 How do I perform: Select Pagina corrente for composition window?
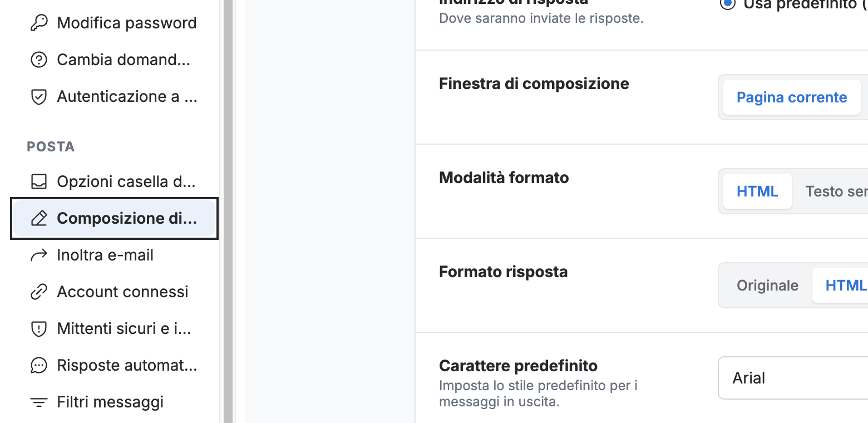[x=792, y=97]
